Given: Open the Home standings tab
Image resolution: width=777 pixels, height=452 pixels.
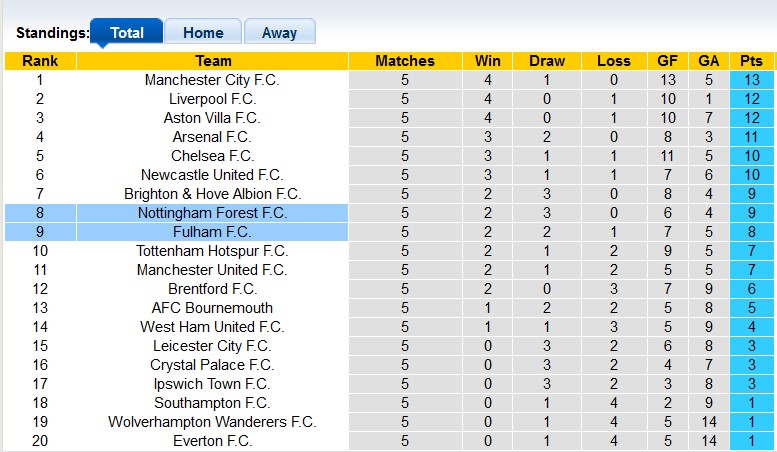Looking at the screenshot, I should 203,33.
